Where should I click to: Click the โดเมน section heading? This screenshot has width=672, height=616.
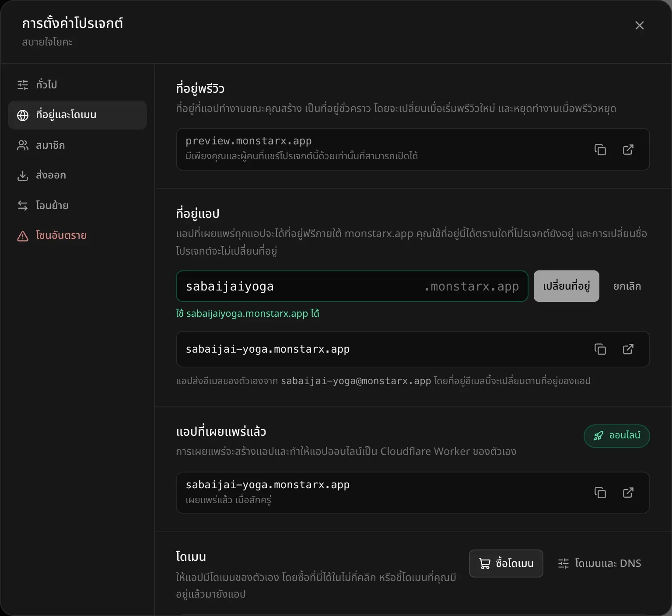click(191, 557)
